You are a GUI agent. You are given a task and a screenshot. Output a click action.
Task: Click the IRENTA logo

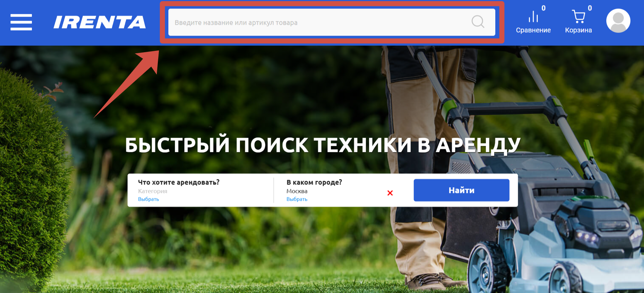pyautogui.click(x=99, y=22)
